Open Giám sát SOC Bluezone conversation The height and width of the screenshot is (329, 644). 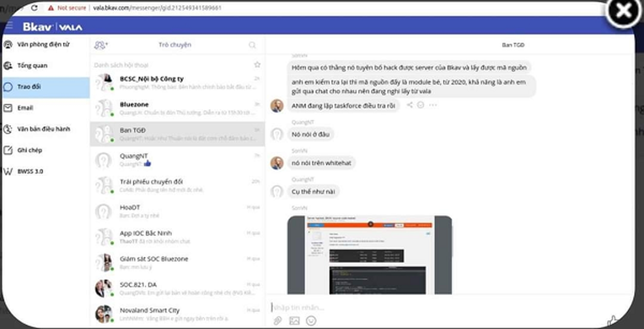pyautogui.click(x=177, y=262)
